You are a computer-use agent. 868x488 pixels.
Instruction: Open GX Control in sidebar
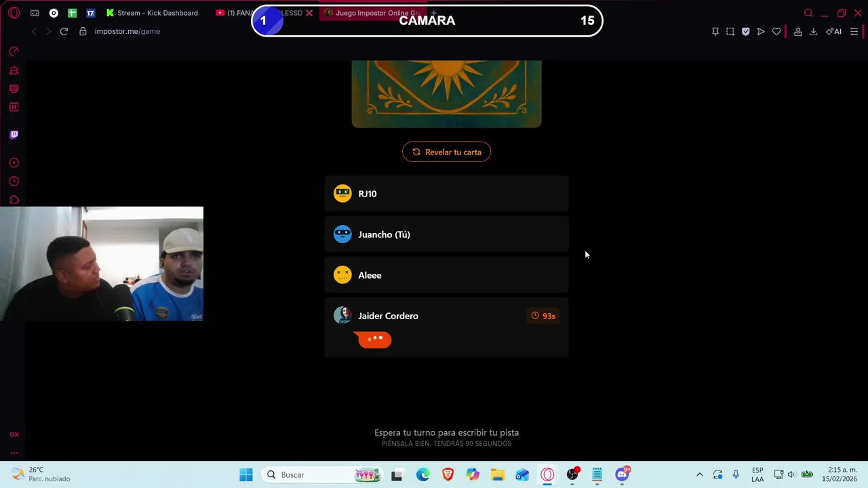point(14,52)
